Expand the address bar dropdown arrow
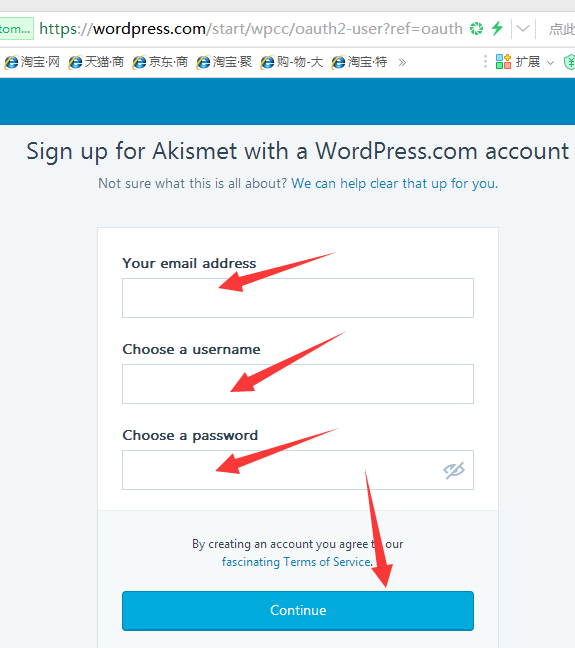Image resolution: width=575 pixels, height=648 pixels. pos(523,29)
